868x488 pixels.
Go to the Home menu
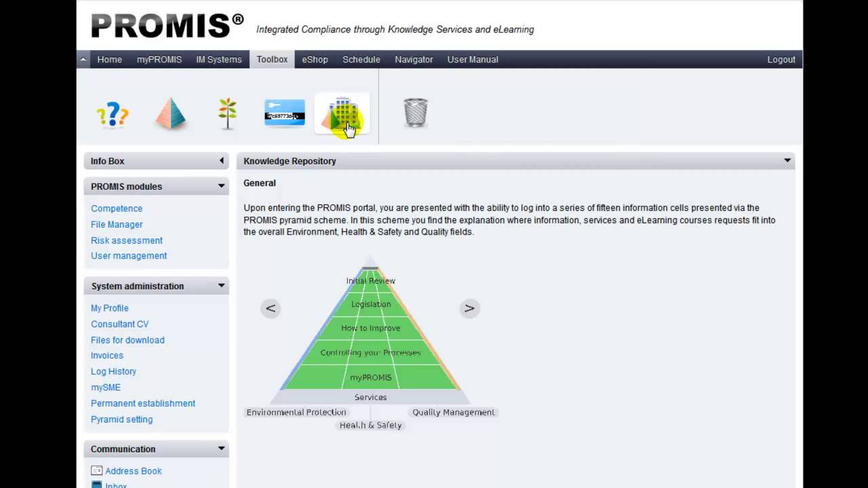coord(110,60)
